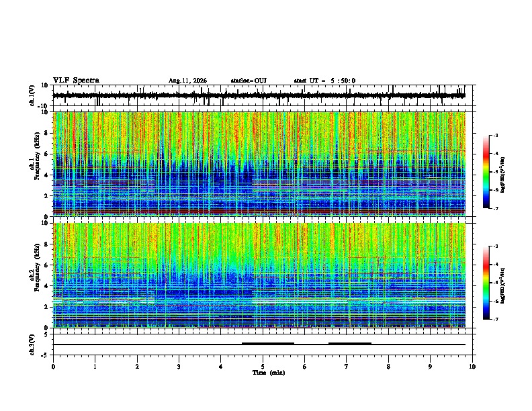Click the ch.2 spectrogram color scale bar
The image size is (532, 411).
[x=486, y=283]
